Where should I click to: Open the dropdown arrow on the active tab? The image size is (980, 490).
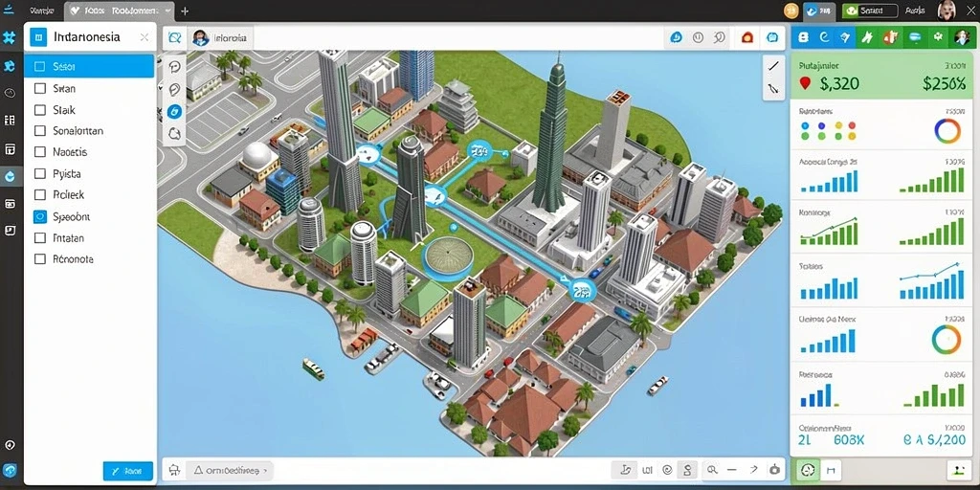point(167,11)
